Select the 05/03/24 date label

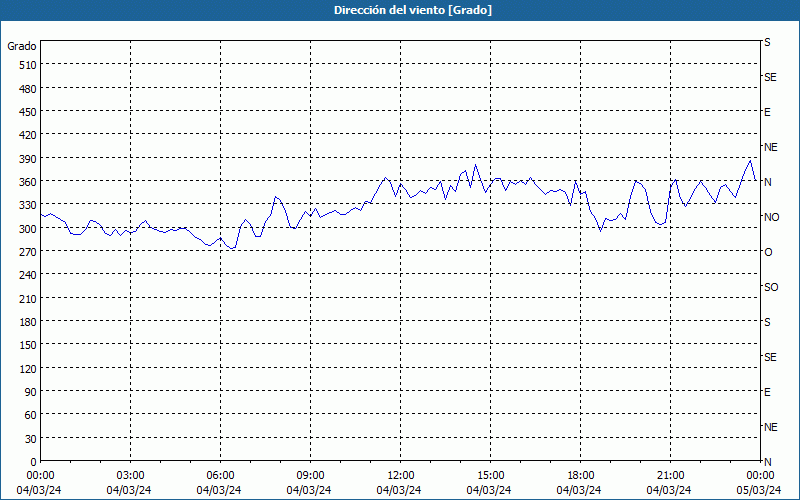click(x=759, y=490)
